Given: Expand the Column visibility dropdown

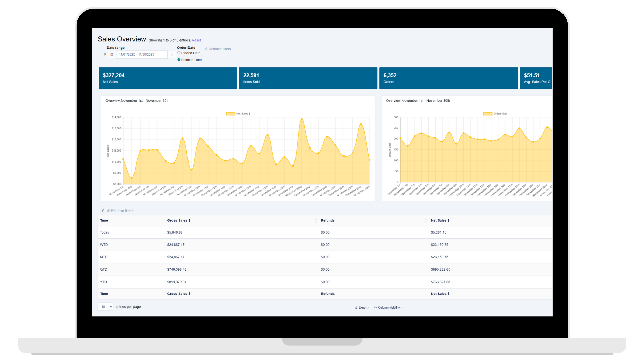Looking at the screenshot, I should 388,307.
